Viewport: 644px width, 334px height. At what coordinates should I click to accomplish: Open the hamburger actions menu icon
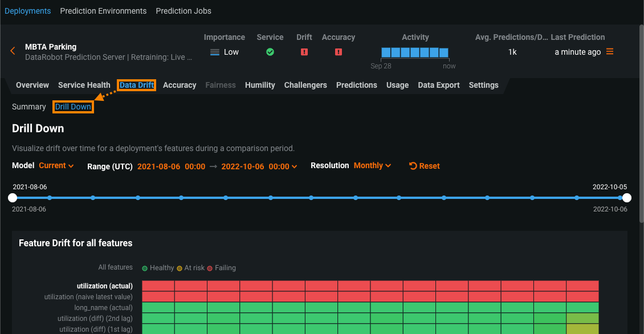point(610,52)
